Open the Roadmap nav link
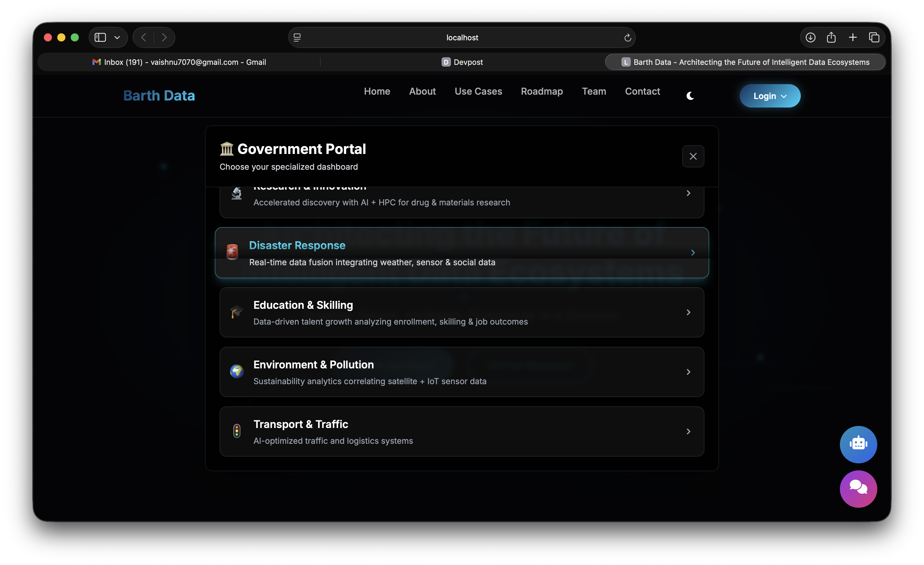Viewport: 924px width, 565px height. click(x=541, y=91)
